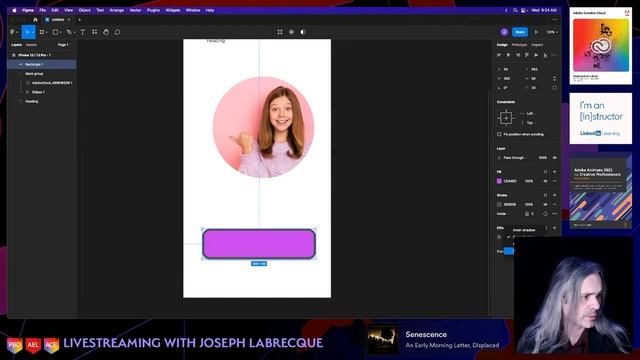The image size is (640, 360).
Task: Select the Rectangle 1 layer
Action: pyautogui.click(x=42, y=64)
